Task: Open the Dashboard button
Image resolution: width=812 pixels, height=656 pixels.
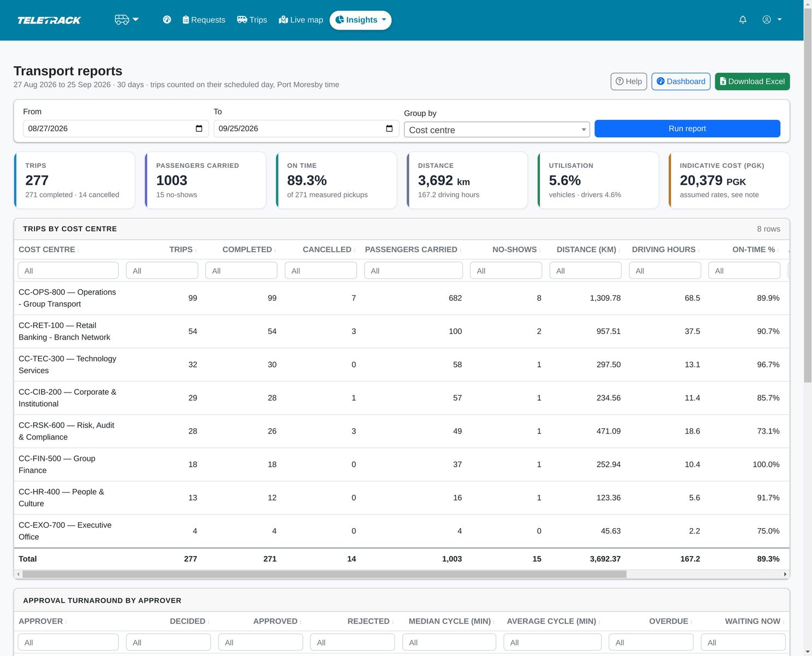Action: pyautogui.click(x=681, y=81)
